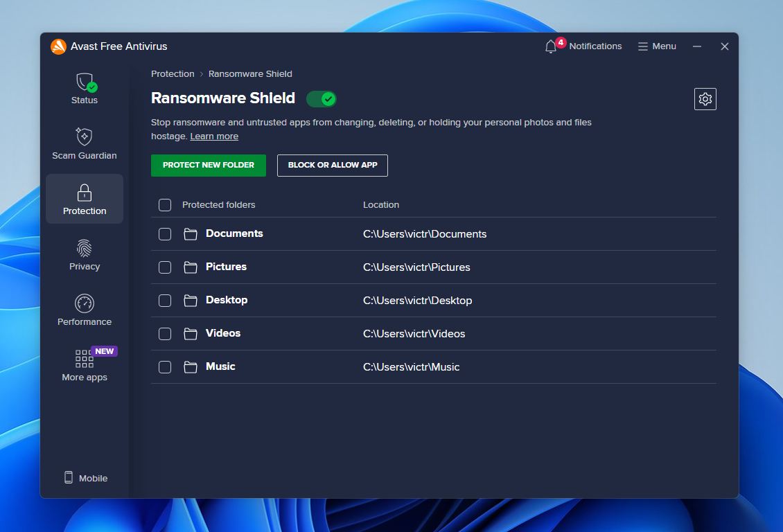This screenshot has width=783, height=532.
Task: Select the Documents folder name
Action: tap(234, 233)
